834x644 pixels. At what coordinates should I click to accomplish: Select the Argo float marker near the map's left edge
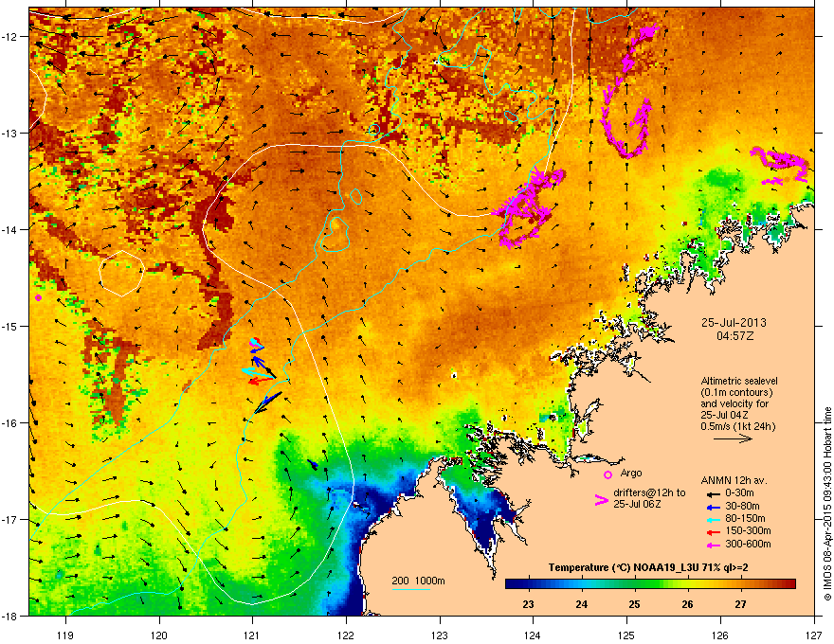click(38, 297)
